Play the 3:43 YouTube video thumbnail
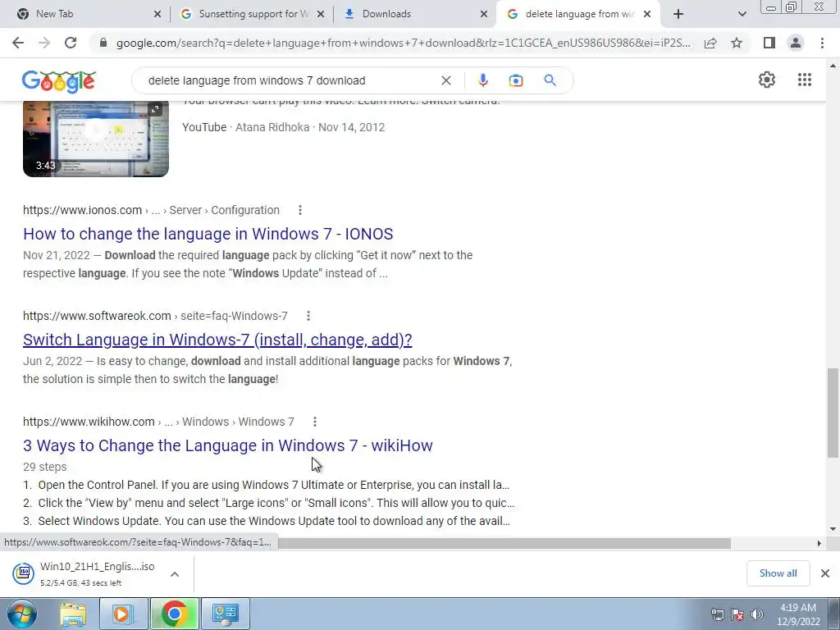Image resolution: width=840 pixels, height=630 pixels. tap(96, 139)
